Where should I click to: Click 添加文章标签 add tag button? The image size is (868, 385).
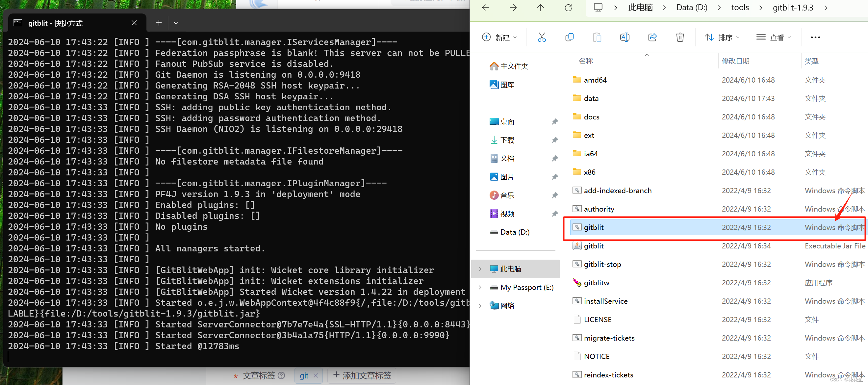tap(362, 375)
